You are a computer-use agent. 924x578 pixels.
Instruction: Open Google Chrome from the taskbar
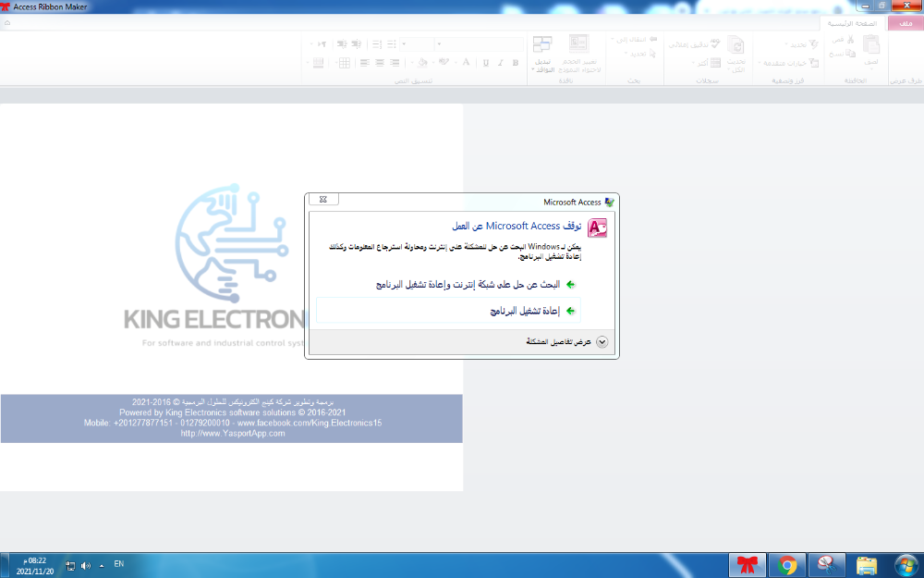786,565
